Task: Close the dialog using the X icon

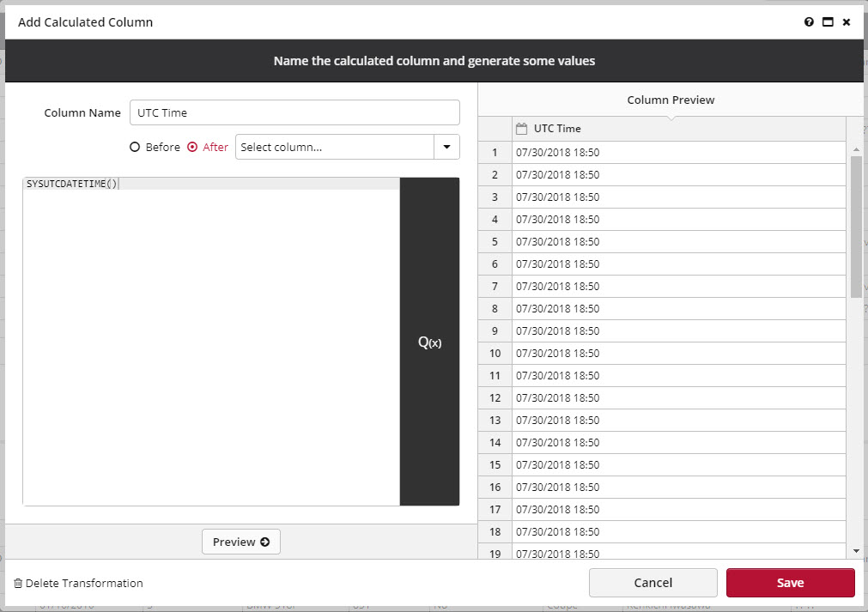Action: coord(847,21)
